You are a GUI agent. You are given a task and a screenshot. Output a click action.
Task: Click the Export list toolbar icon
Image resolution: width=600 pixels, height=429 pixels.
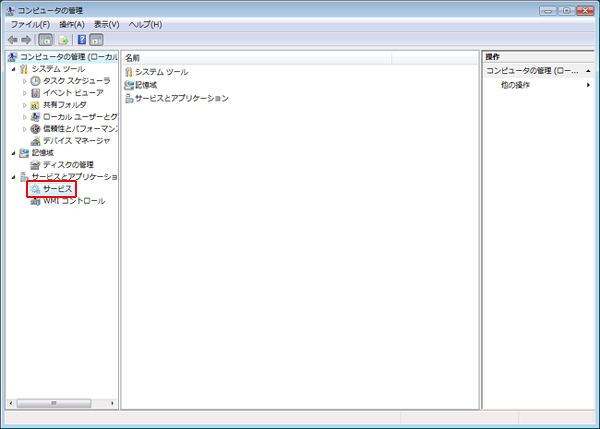[64, 40]
